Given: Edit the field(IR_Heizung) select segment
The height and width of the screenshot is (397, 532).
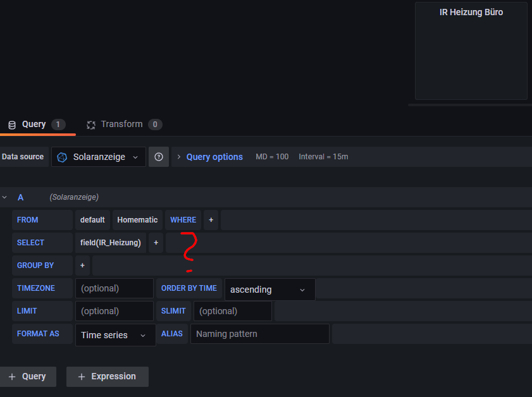Looking at the screenshot, I should (111, 243).
